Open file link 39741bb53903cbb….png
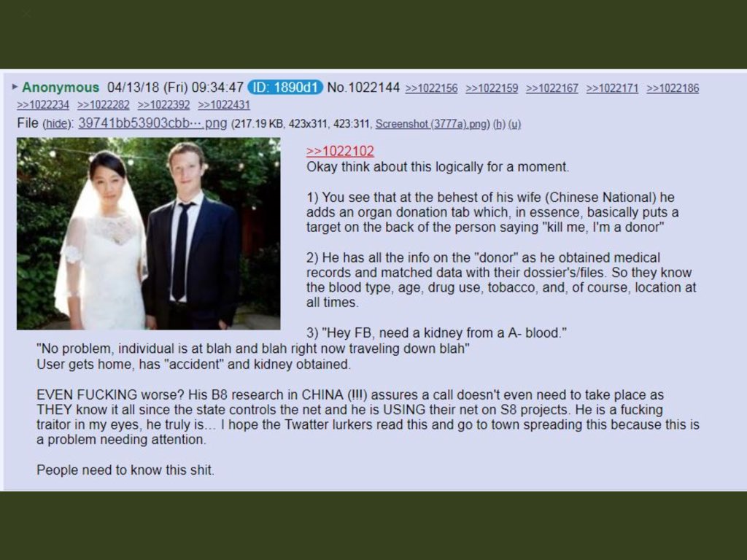The height and width of the screenshot is (560, 747). [x=152, y=123]
